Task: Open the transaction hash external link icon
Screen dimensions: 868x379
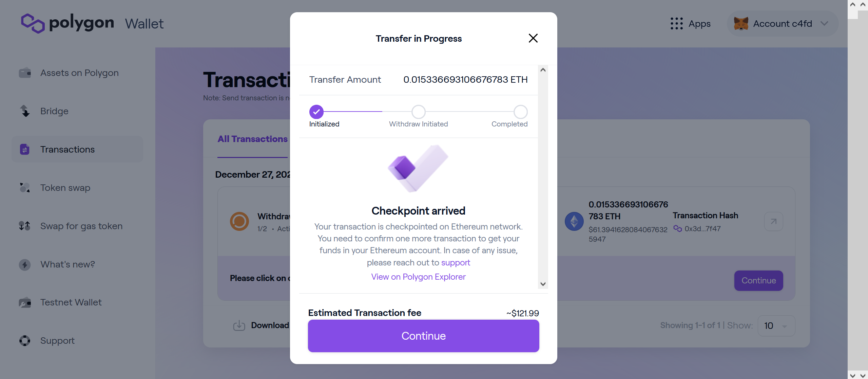Action: (773, 221)
